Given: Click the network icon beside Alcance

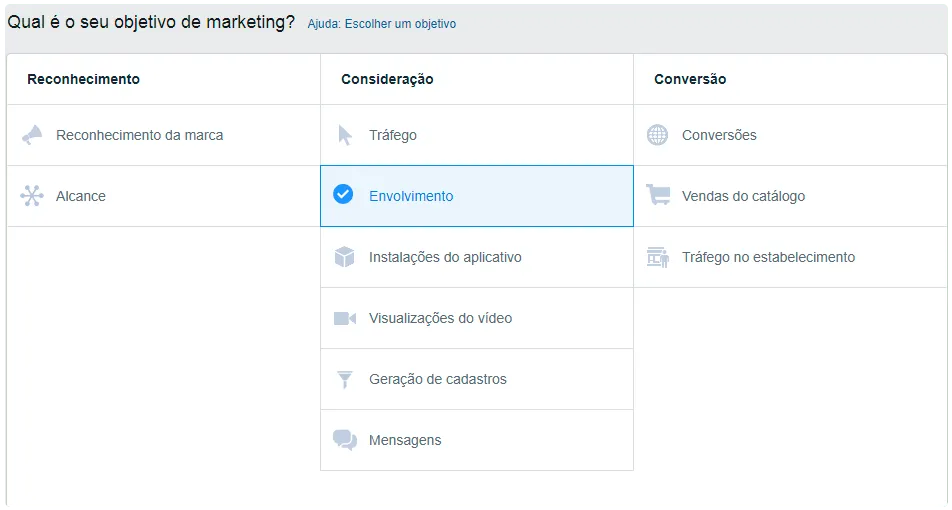Looking at the screenshot, I should click(x=32, y=196).
